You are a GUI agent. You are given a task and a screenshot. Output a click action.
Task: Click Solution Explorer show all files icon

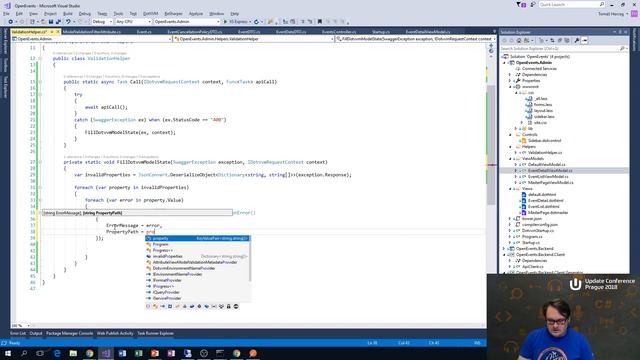567,40
